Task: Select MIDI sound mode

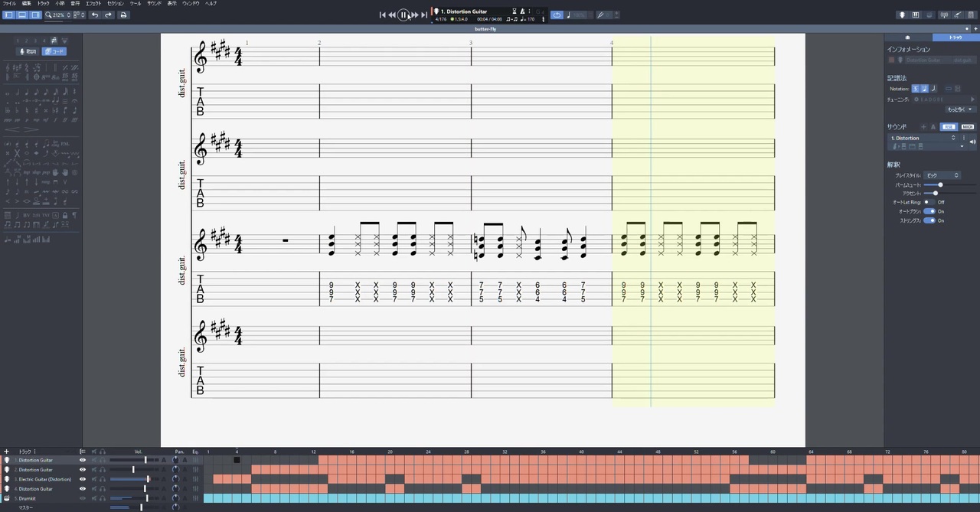Action: click(967, 127)
